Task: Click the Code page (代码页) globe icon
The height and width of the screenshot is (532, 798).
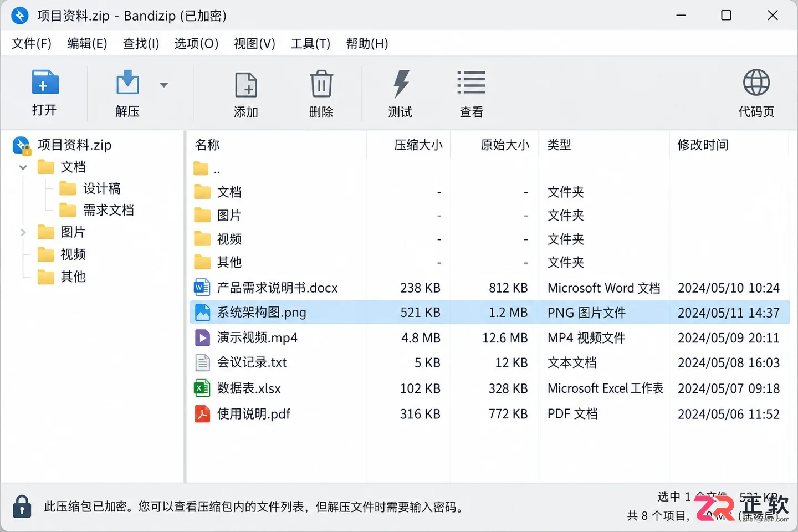Action: pos(756,83)
